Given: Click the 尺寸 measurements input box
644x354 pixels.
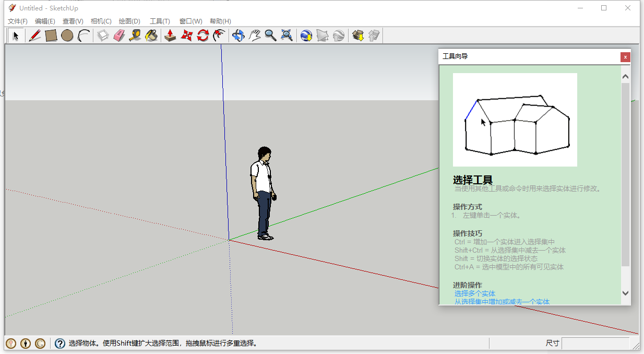Looking at the screenshot, I should [x=595, y=343].
